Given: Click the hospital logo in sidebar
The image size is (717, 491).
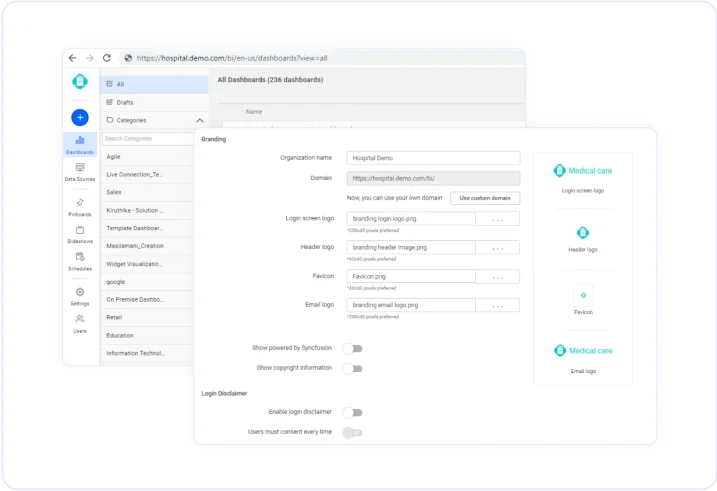Looking at the screenshot, I should pos(80,82).
